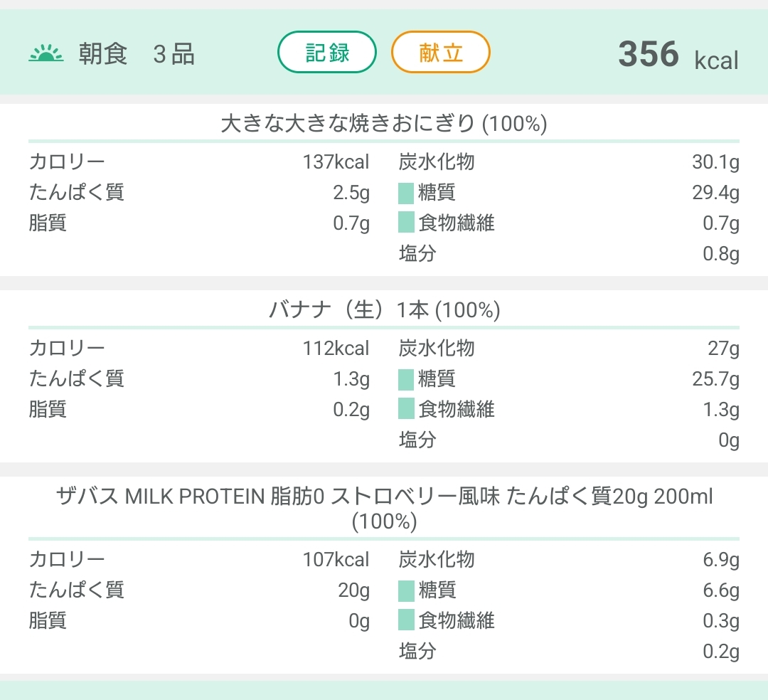Select the 137kcal calorie value

336,162
